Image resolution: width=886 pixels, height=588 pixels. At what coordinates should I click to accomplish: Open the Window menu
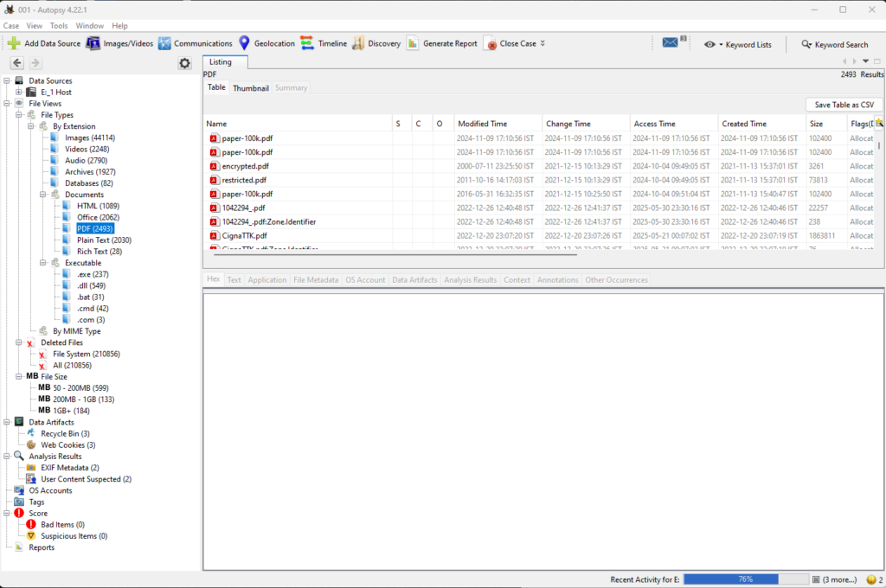coord(89,25)
